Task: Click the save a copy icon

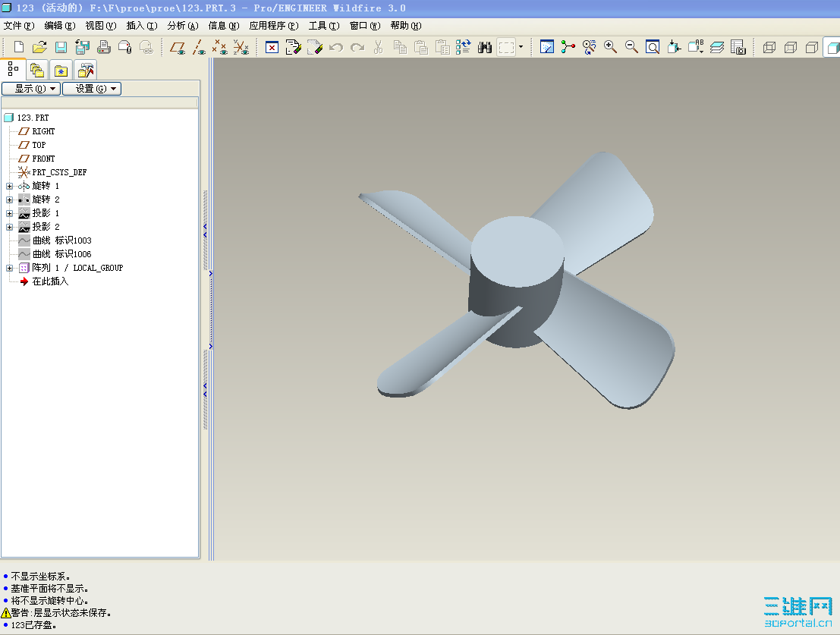Action: (83, 47)
